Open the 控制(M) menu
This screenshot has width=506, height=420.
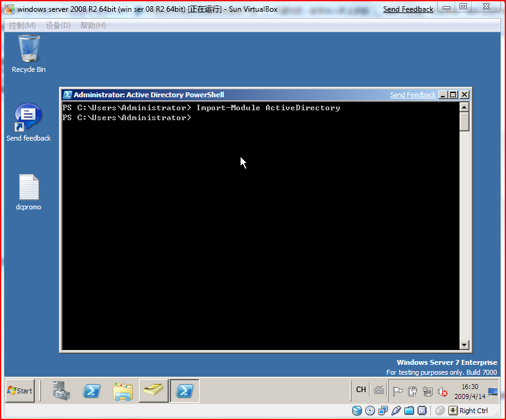pyautogui.click(x=22, y=25)
